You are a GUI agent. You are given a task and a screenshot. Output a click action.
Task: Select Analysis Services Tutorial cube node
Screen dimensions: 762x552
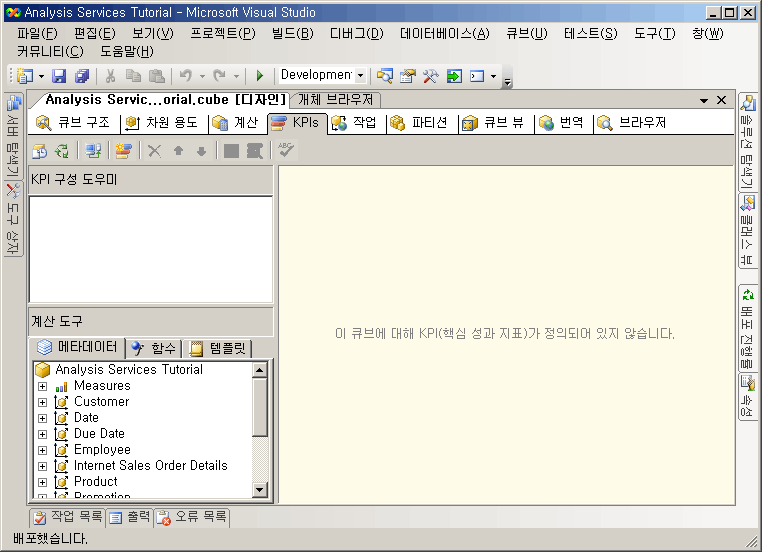(129, 370)
